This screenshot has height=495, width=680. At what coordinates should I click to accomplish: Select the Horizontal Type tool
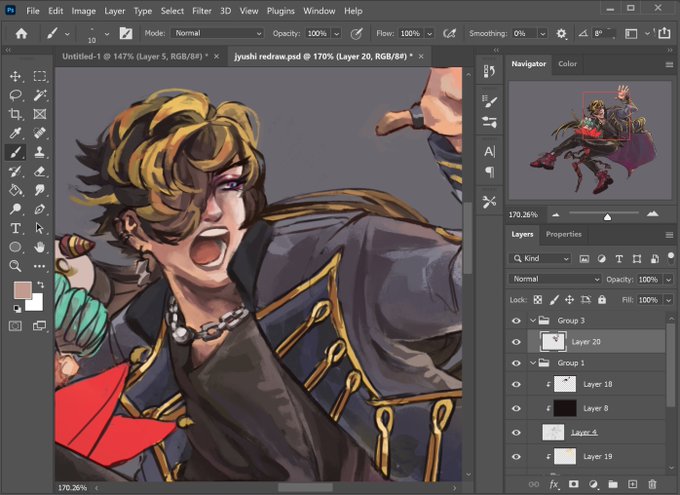click(16, 228)
